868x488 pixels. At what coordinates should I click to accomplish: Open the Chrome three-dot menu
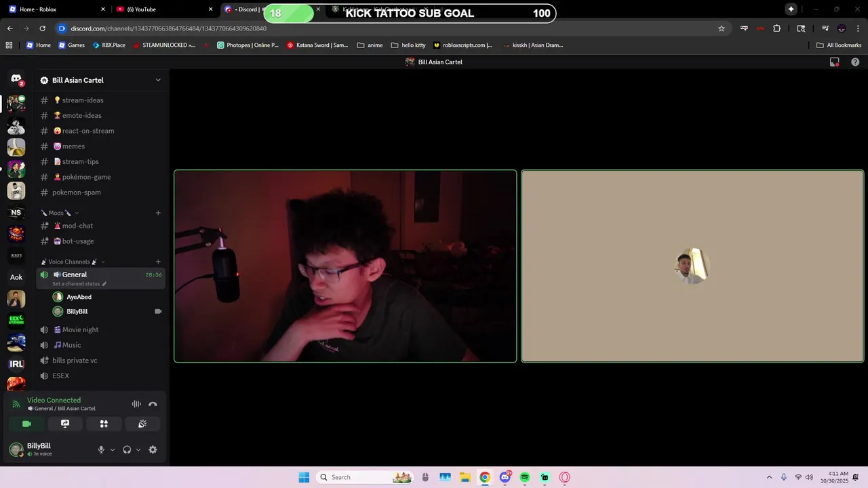[859, 28]
